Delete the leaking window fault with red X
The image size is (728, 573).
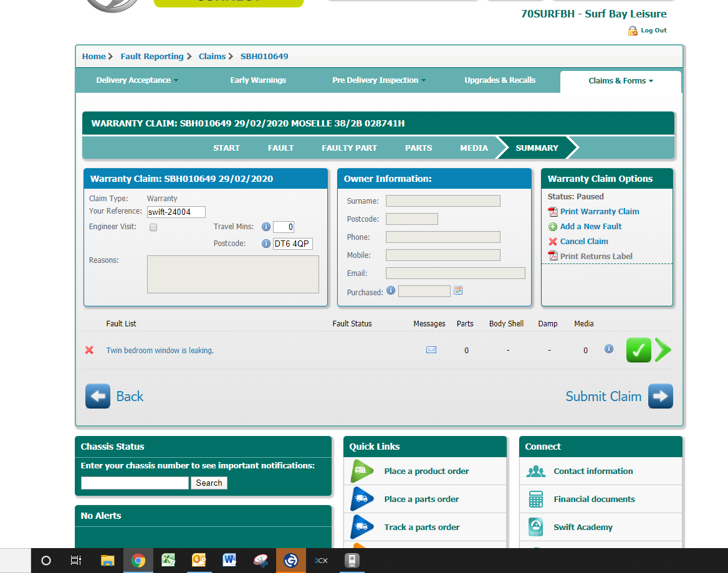point(90,350)
